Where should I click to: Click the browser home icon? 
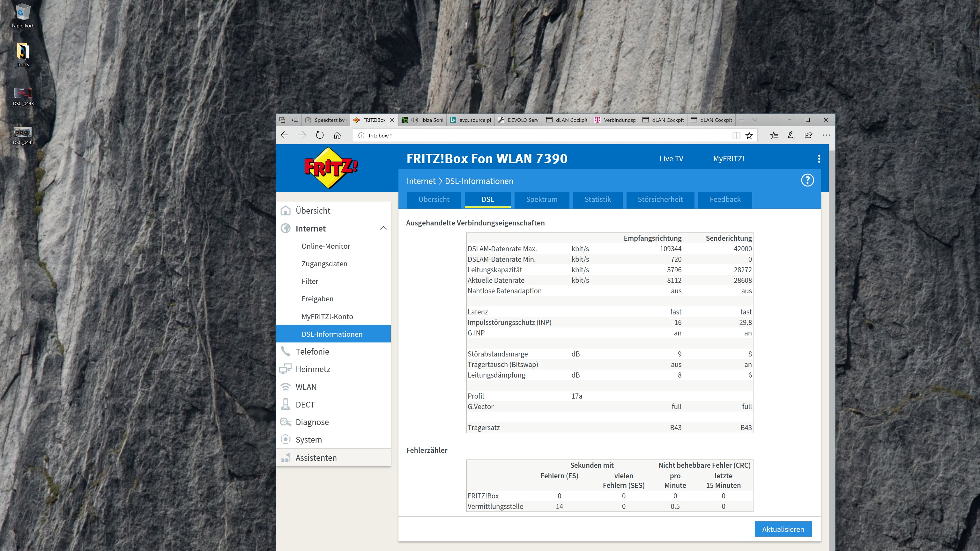(x=337, y=136)
